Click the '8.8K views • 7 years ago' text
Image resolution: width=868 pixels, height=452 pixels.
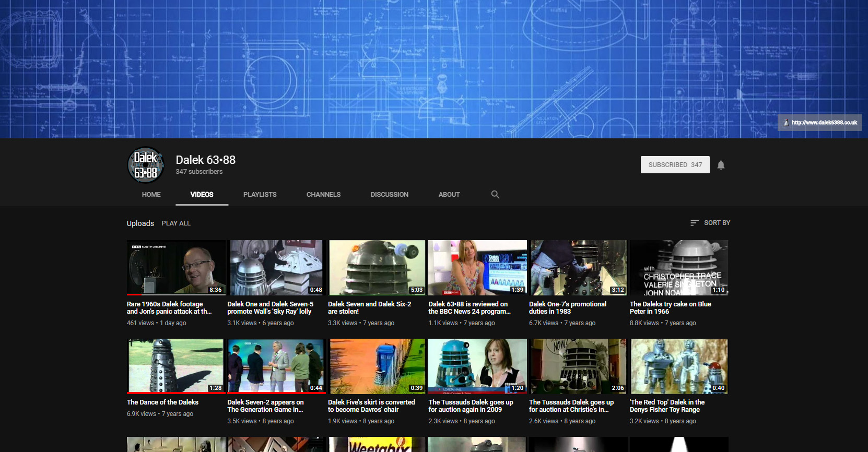tap(663, 323)
